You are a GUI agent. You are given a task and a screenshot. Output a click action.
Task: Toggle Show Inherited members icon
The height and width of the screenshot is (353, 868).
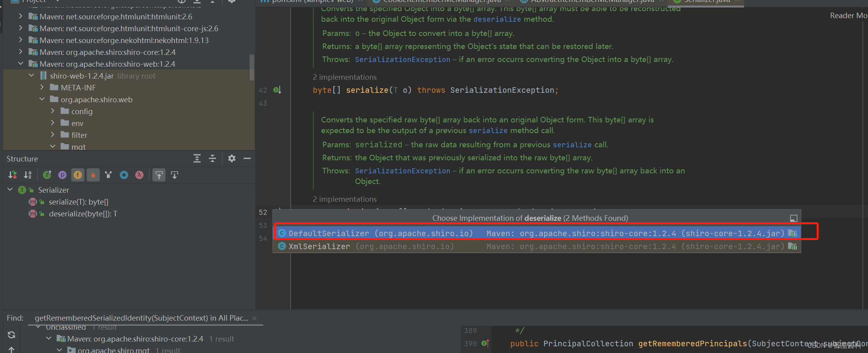47,175
